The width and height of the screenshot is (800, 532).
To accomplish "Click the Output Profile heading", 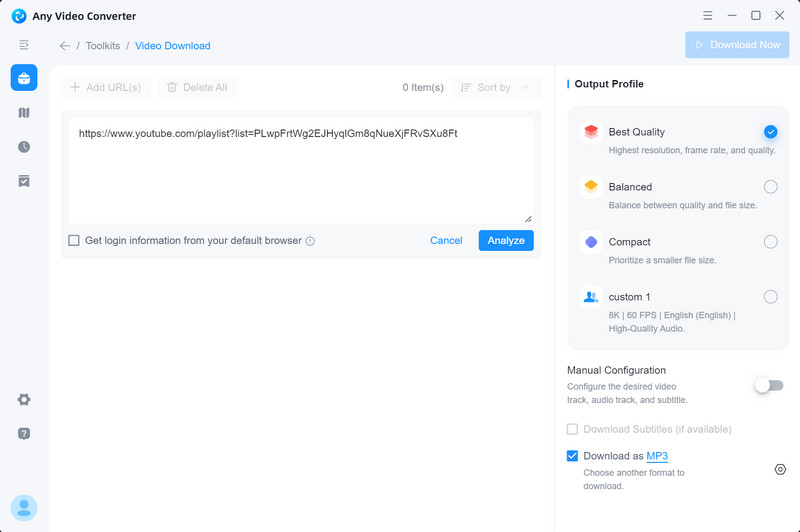I will coord(609,84).
